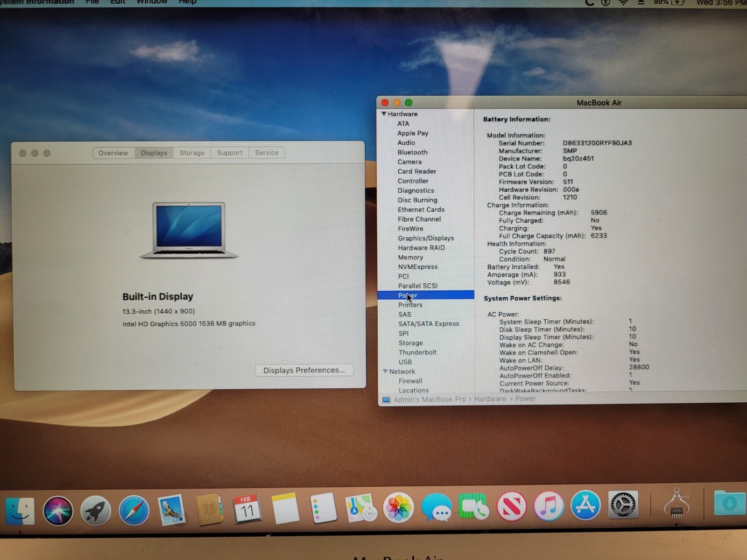Click Displays Preferences button
This screenshot has width=747, height=560.
pos(304,370)
